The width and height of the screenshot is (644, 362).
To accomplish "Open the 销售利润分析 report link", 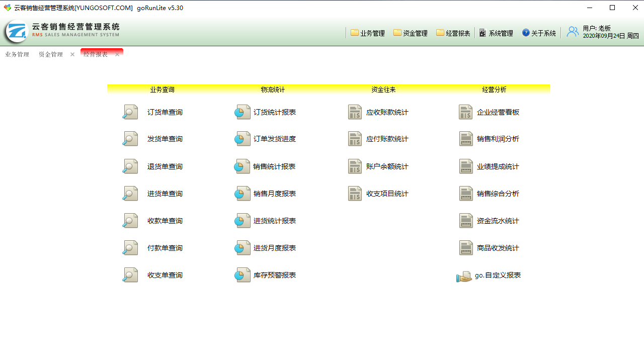I will [x=498, y=139].
